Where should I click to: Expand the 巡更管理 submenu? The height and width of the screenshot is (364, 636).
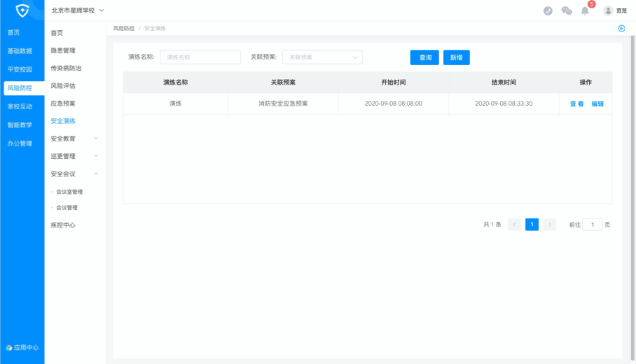pyautogui.click(x=74, y=156)
